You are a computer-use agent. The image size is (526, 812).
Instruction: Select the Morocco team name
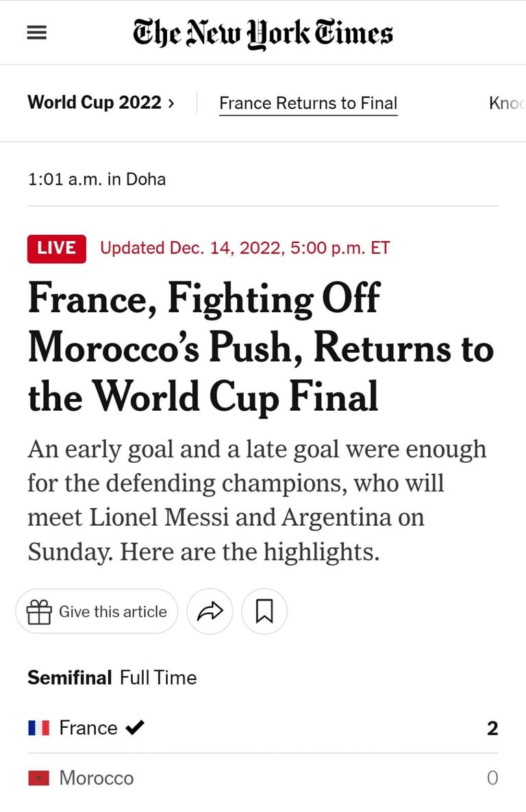pyautogui.click(x=97, y=778)
